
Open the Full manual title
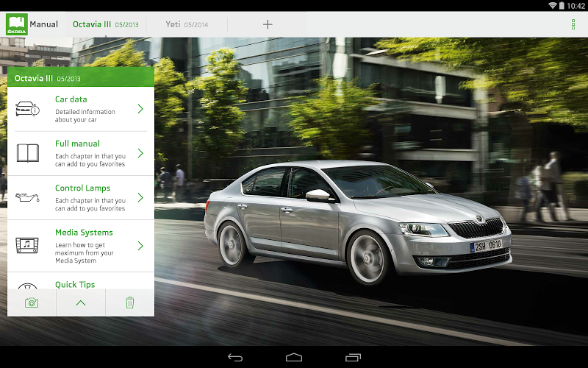click(x=77, y=144)
